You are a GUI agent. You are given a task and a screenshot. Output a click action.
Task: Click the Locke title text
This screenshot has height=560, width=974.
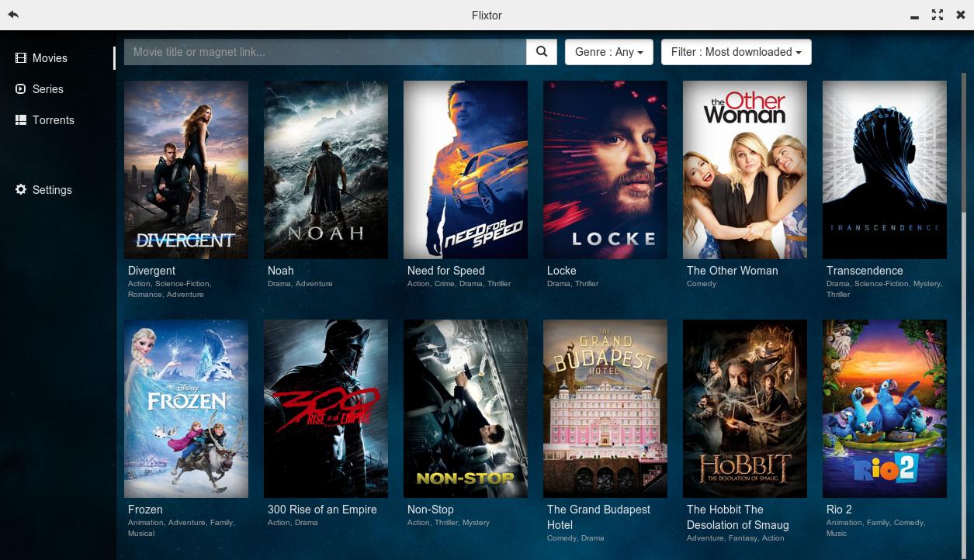pyautogui.click(x=562, y=271)
